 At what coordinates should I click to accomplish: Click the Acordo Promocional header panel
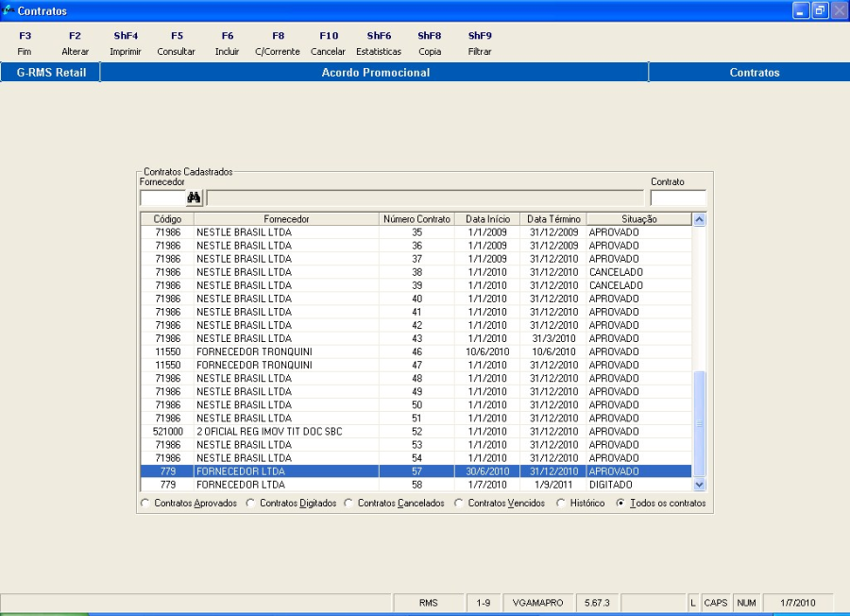click(375, 72)
